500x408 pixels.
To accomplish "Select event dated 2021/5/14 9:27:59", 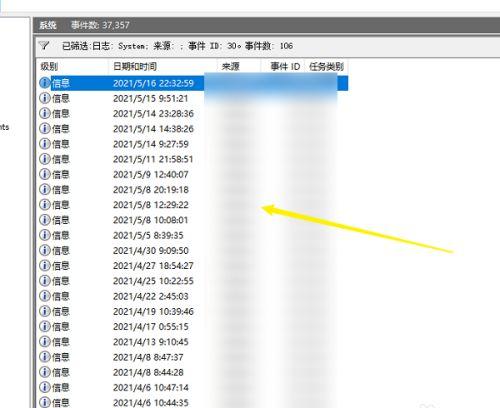I will pos(193,144).
